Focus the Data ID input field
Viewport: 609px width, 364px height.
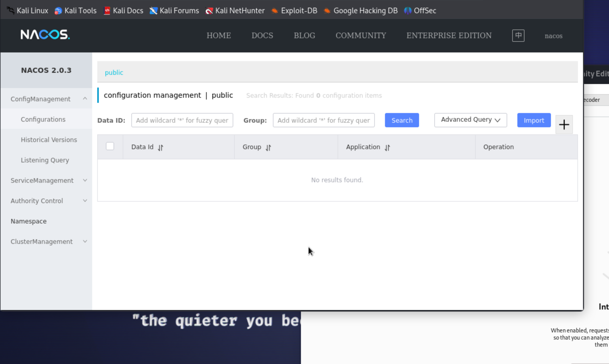click(x=182, y=120)
